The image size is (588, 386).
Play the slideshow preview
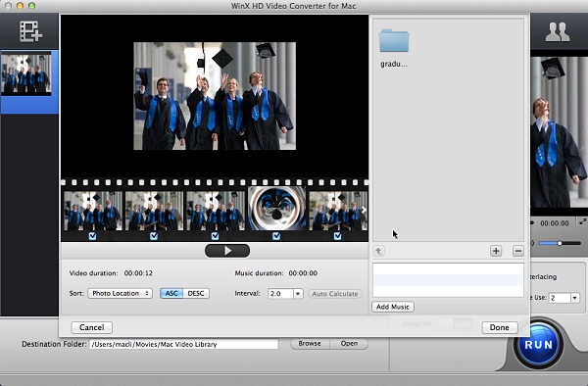click(227, 251)
